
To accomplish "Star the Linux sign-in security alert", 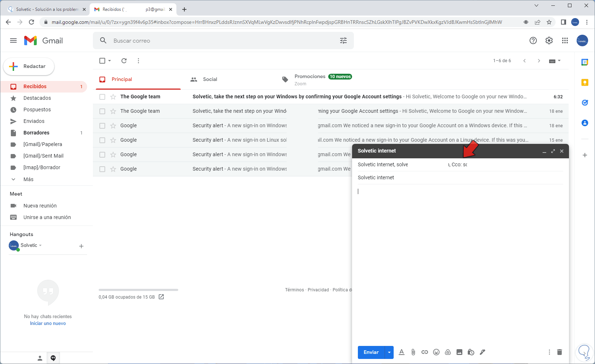I will [x=113, y=140].
